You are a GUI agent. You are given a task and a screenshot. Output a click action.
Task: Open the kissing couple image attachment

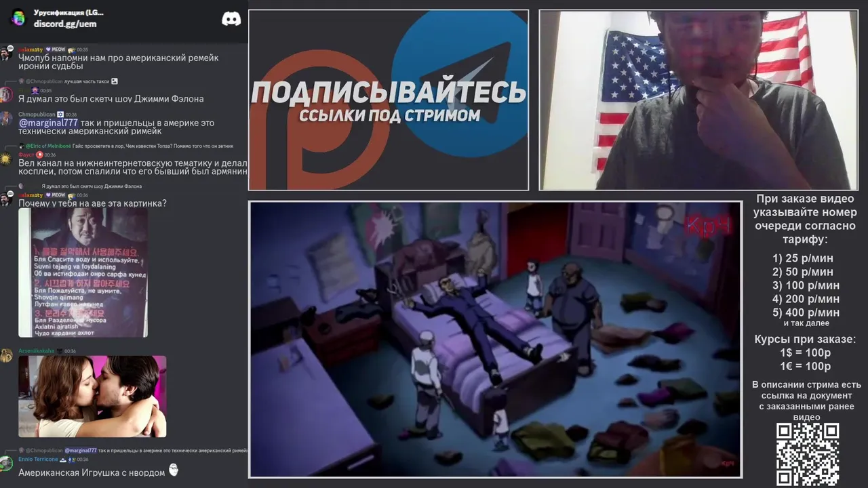(92, 396)
